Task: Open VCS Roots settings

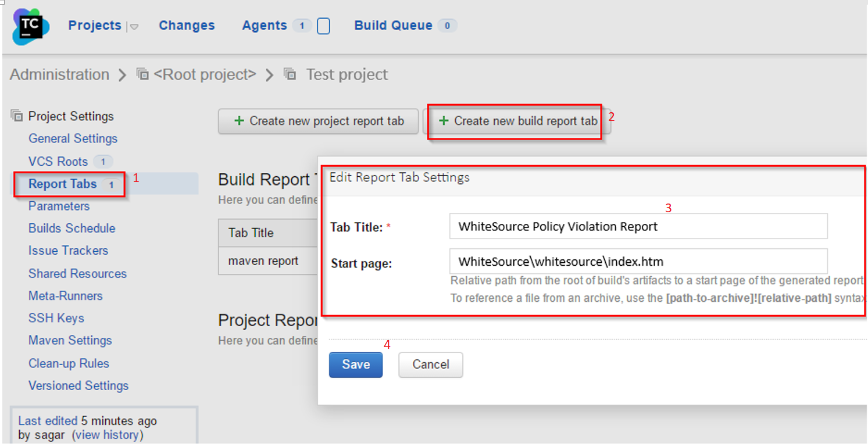Action: [x=58, y=162]
